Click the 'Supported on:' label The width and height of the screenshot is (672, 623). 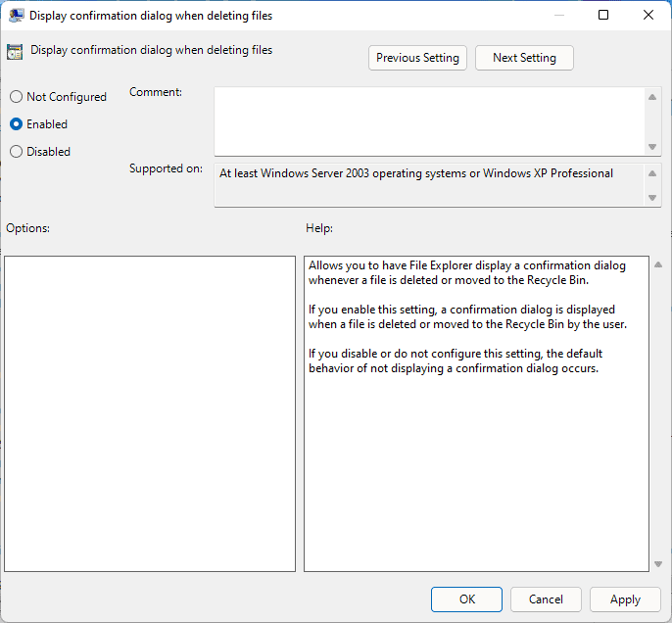coord(166,168)
